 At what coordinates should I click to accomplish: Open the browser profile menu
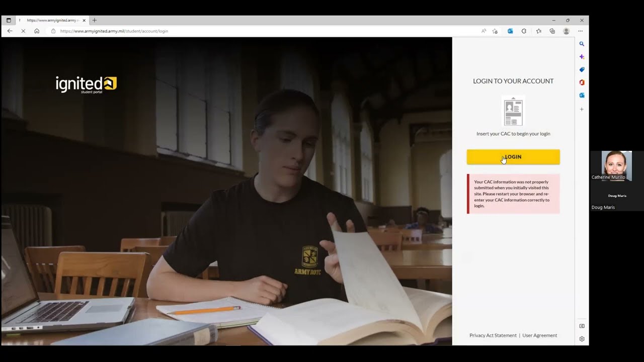click(x=566, y=31)
